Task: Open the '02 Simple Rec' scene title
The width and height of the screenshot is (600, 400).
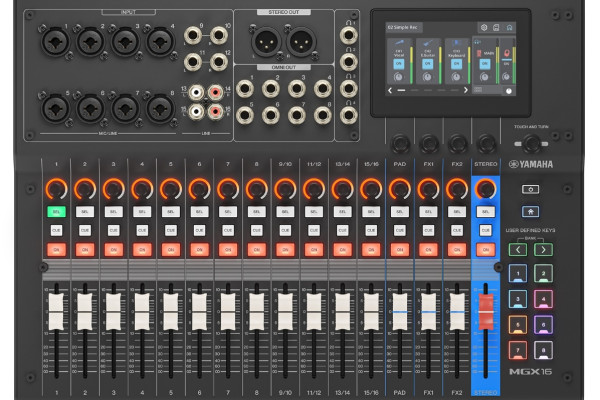Action: tap(403, 28)
